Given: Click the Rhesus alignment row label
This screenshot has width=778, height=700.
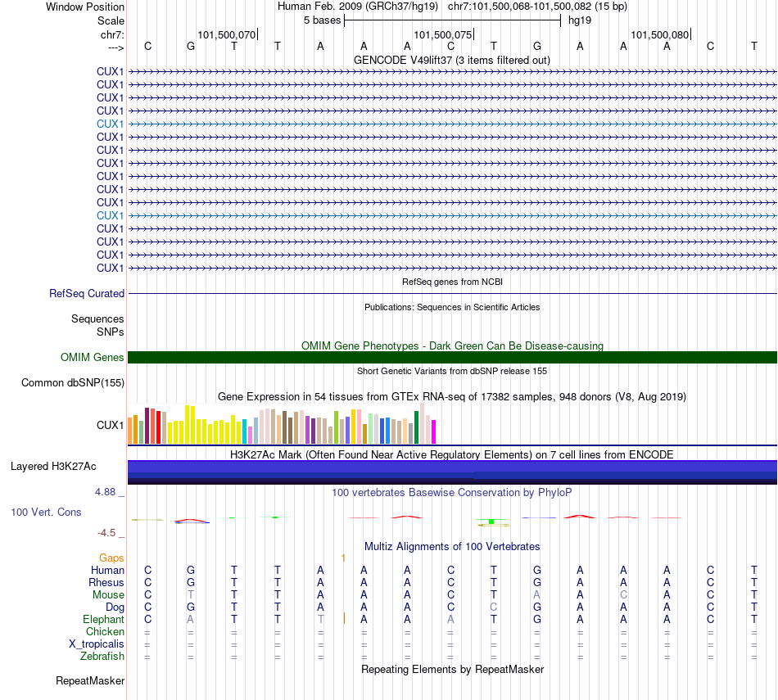Looking at the screenshot, I should pos(106,582).
